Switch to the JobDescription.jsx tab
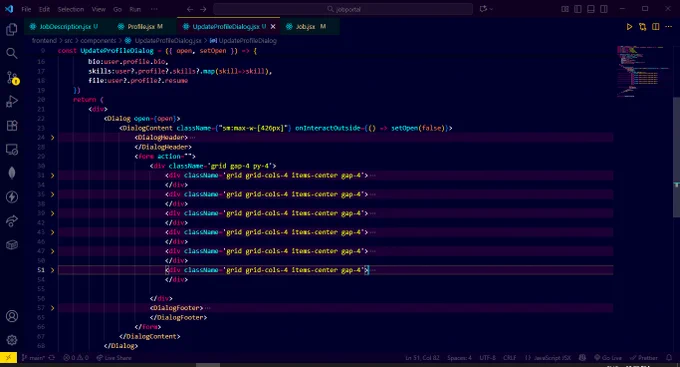680x367 pixels. (64, 26)
